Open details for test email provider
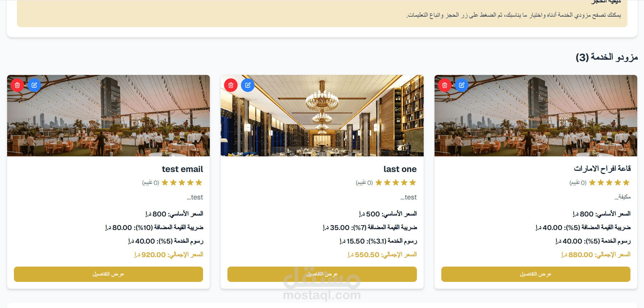 tap(108, 274)
